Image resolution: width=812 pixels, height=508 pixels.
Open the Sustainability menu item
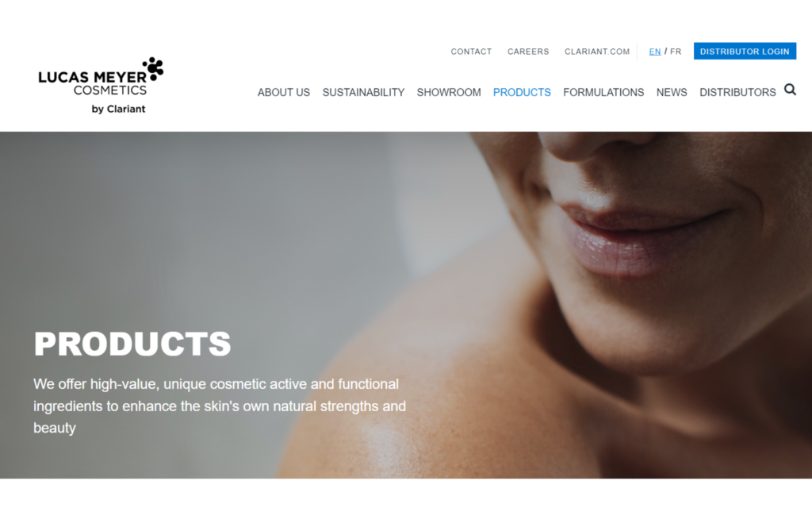(363, 92)
